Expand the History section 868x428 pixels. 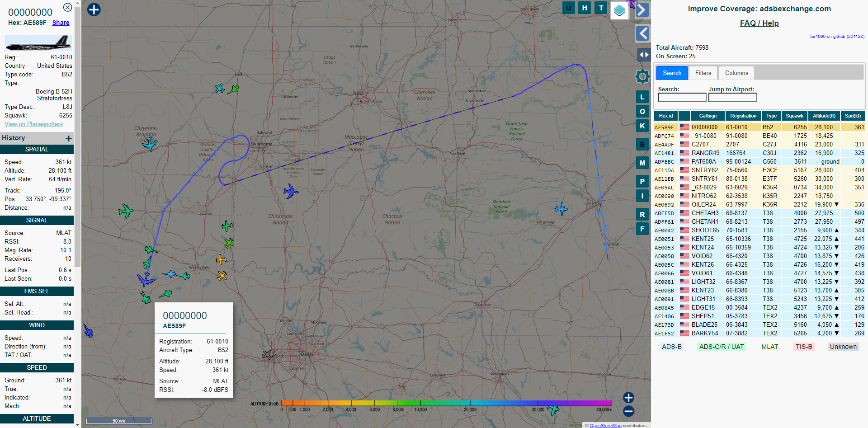[x=69, y=138]
